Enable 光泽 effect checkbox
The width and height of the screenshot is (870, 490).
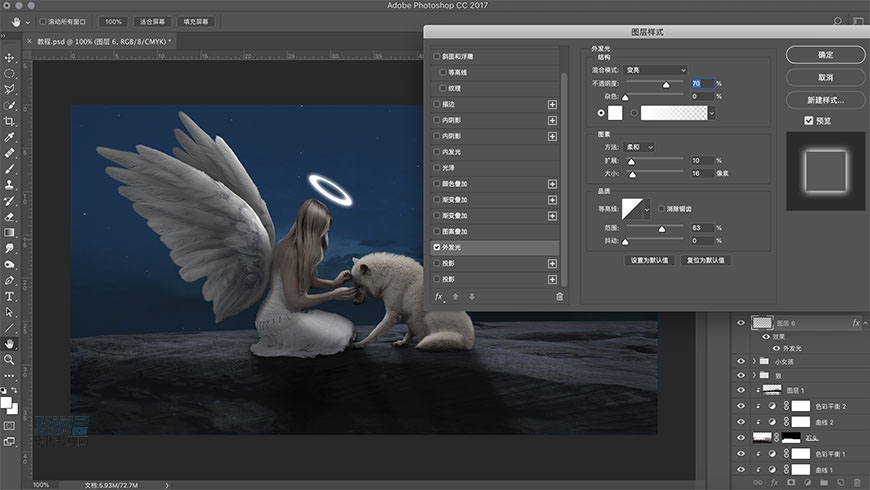pyautogui.click(x=437, y=168)
